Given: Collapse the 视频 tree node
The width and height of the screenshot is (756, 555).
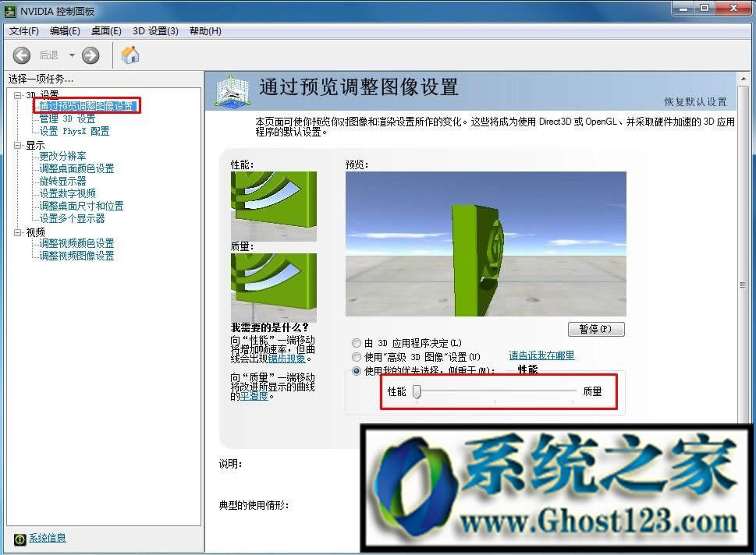Looking at the screenshot, I should (18, 232).
